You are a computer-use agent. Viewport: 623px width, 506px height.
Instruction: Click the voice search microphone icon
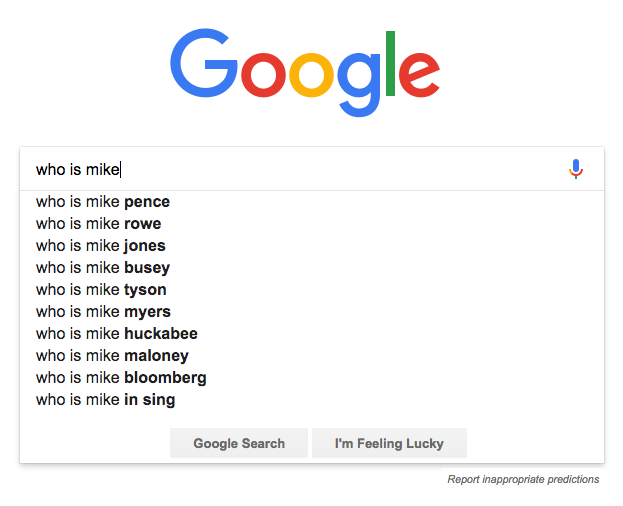(576, 169)
